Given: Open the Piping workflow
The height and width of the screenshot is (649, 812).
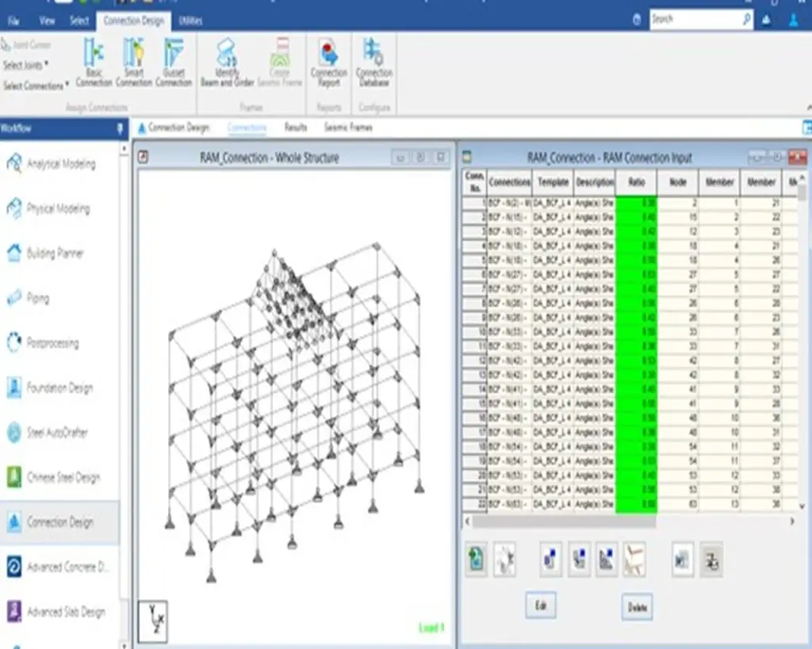Looking at the screenshot, I should coord(36,299).
